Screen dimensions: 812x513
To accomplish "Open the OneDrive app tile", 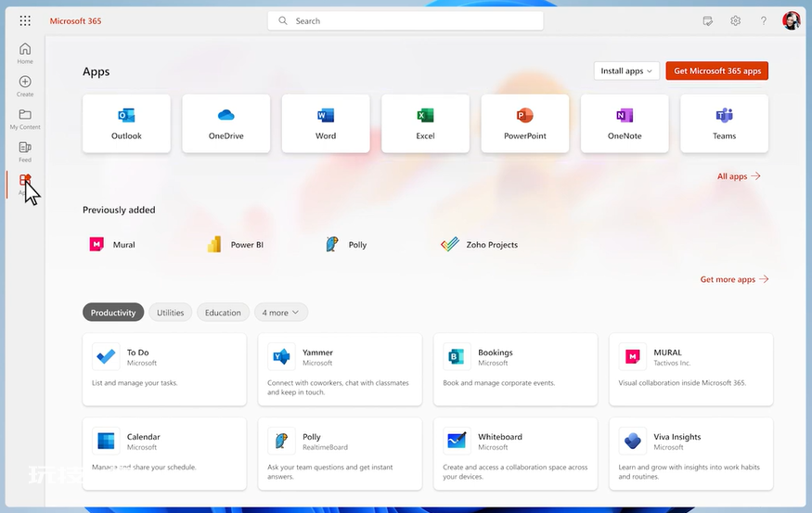I will tap(226, 123).
